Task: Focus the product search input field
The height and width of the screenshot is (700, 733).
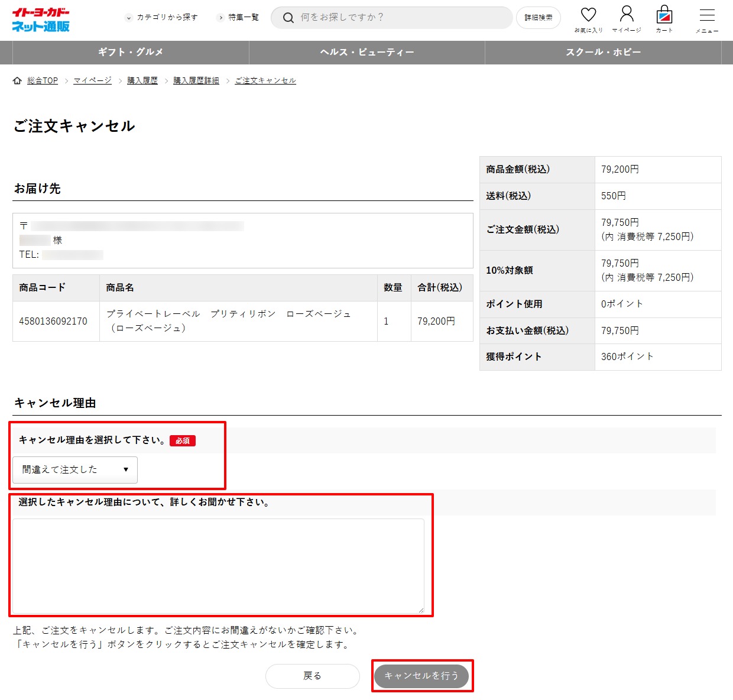Action: [x=402, y=18]
